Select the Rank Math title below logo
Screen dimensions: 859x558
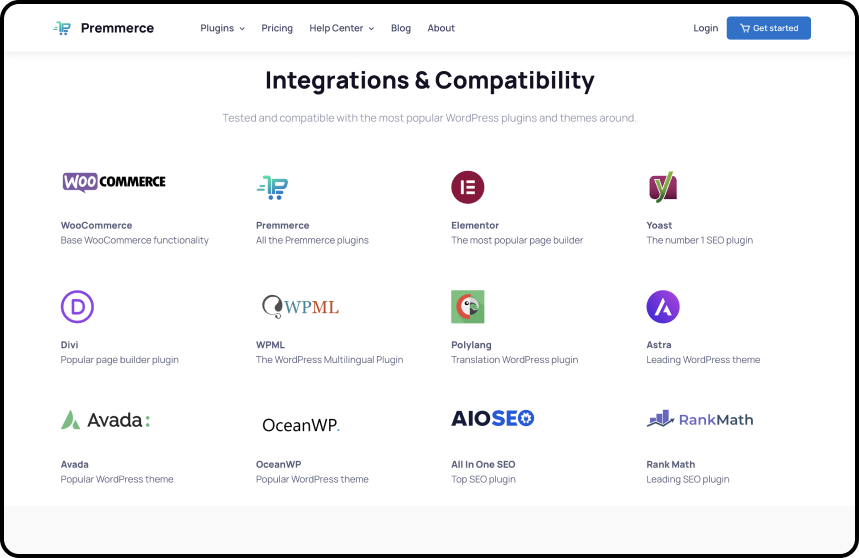[671, 464]
